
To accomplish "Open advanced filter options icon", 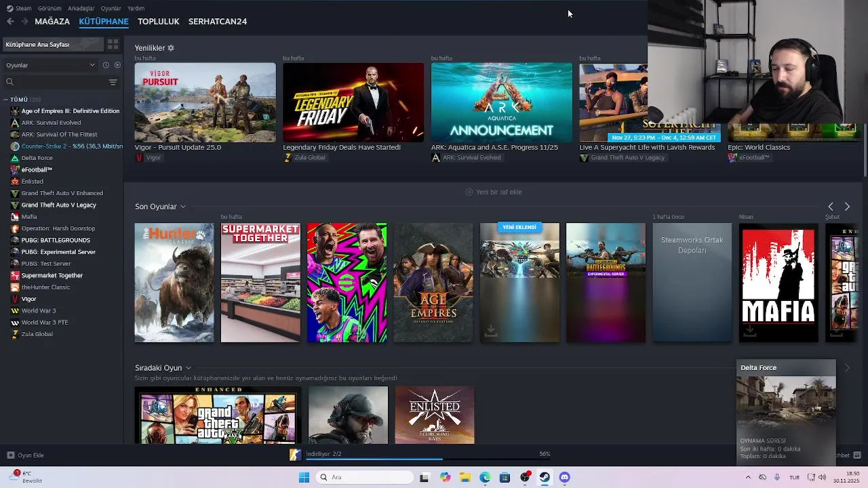I will [113, 82].
